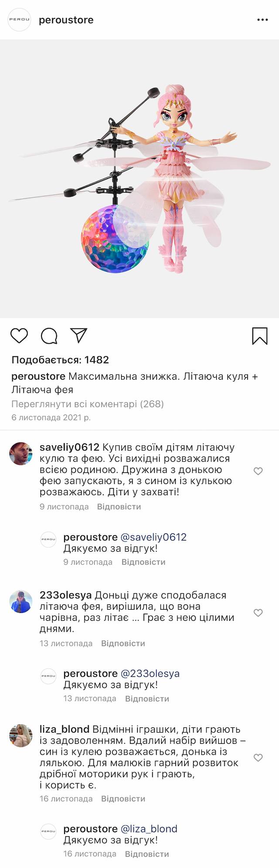Save post with bookmark icon

click(260, 336)
